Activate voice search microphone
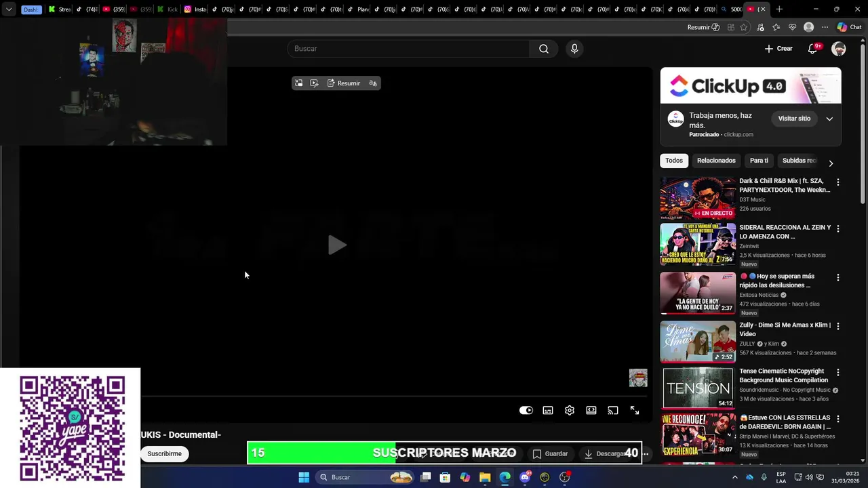The height and width of the screenshot is (488, 868). [x=574, y=49]
